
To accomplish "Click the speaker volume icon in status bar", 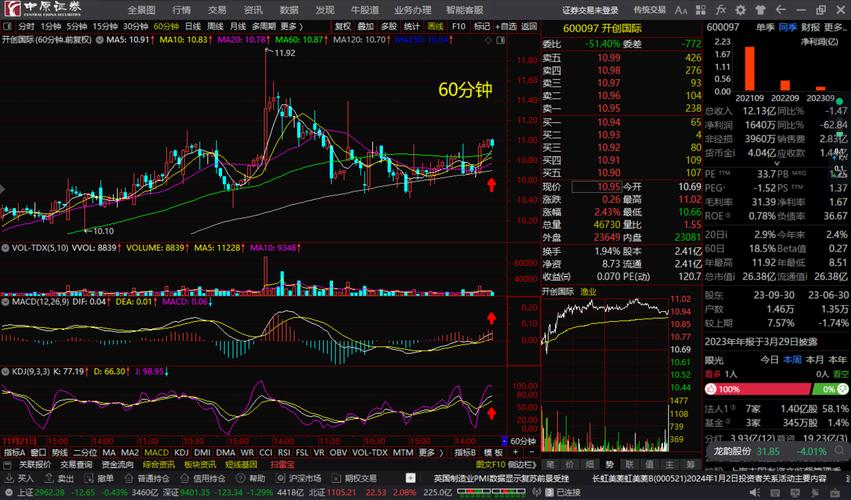I will (754, 492).
